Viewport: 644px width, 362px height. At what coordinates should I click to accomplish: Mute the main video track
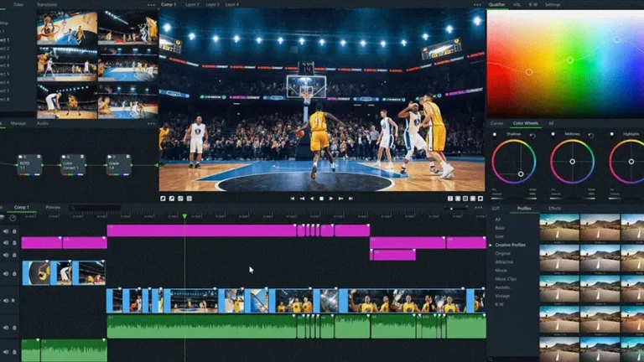click(x=6, y=301)
